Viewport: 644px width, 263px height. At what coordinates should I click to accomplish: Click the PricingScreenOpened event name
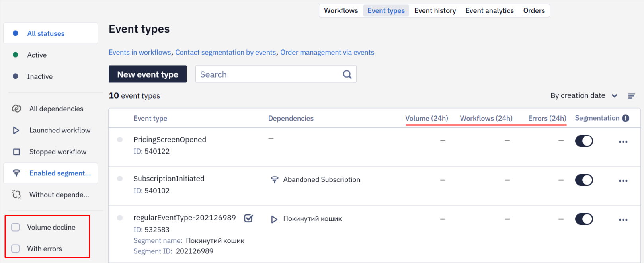pyautogui.click(x=170, y=140)
